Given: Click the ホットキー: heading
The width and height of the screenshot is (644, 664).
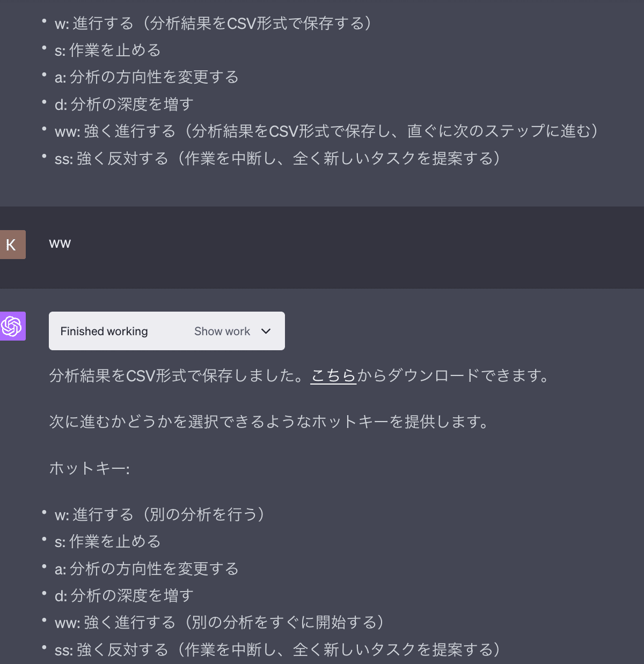Looking at the screenshot, I should pyautogui.click(x=89, y=468).
